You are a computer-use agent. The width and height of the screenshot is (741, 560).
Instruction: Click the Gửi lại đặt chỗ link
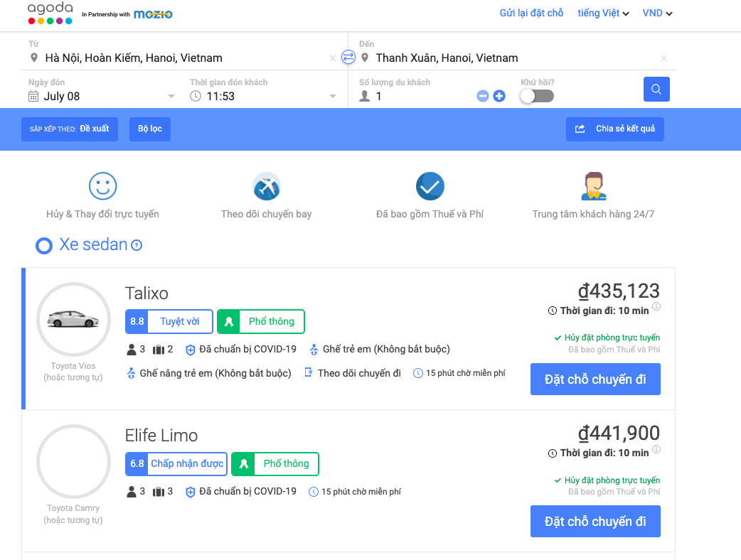(531, 14)
